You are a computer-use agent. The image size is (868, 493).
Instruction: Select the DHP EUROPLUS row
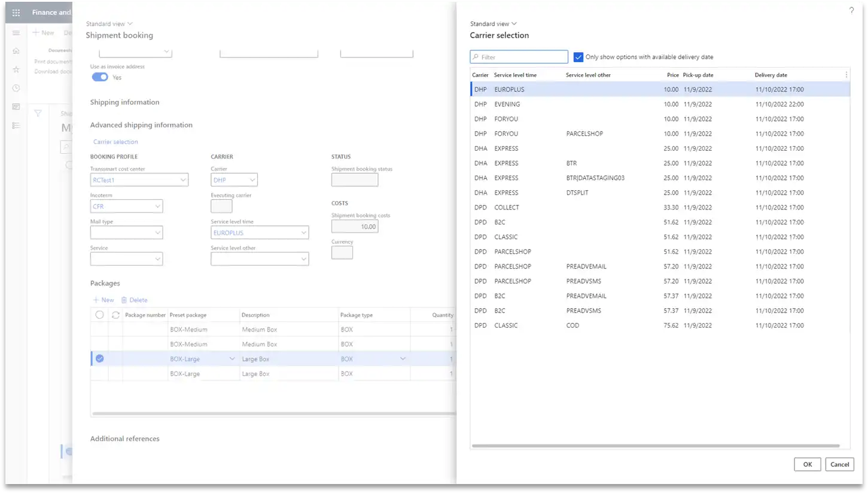660,89
